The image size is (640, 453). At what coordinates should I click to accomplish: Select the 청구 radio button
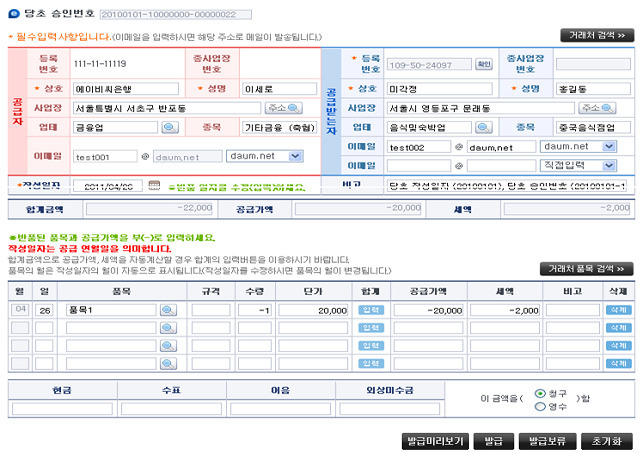(540, 393)
